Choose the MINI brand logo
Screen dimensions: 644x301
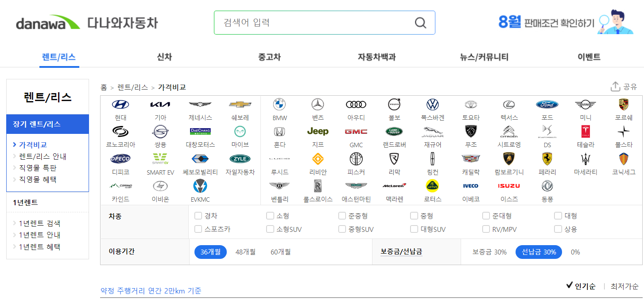(x=586, y=105)
